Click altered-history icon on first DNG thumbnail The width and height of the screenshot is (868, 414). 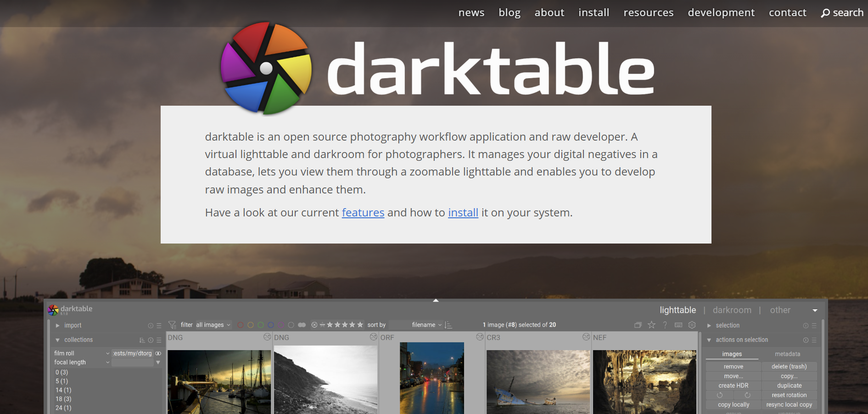point(267,337)
